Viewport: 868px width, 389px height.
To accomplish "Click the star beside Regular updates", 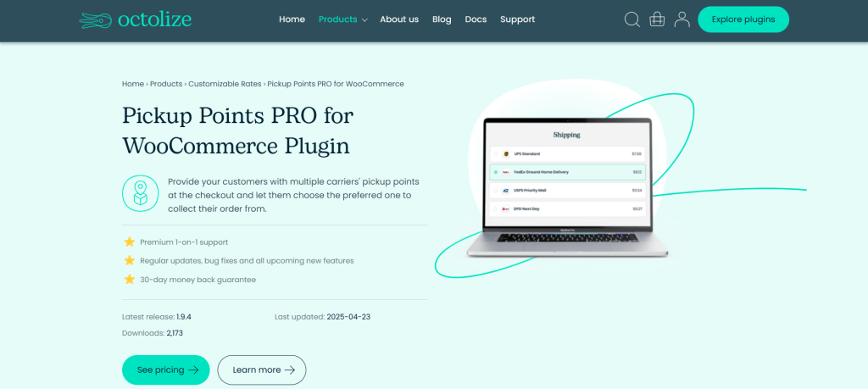I will pos(130,260).
